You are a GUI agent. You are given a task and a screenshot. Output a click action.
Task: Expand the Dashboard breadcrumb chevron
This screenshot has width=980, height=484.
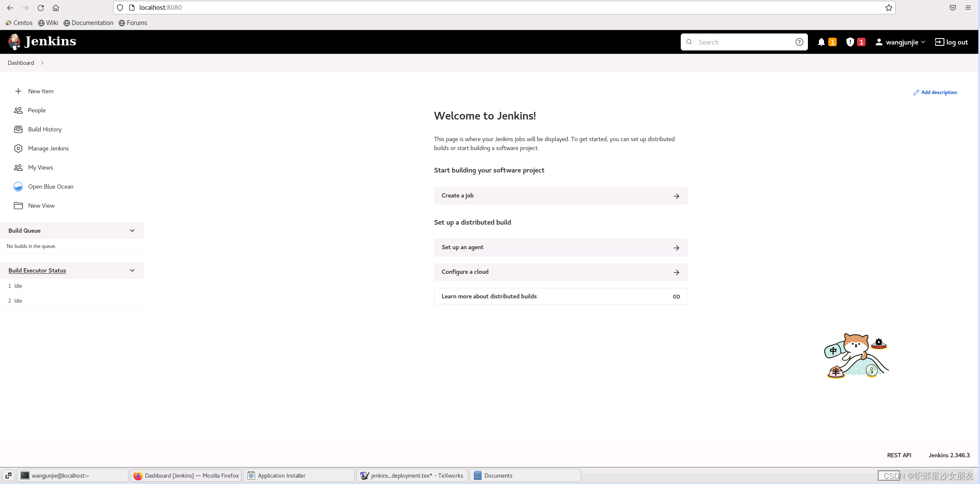click(x=42, y=63)
